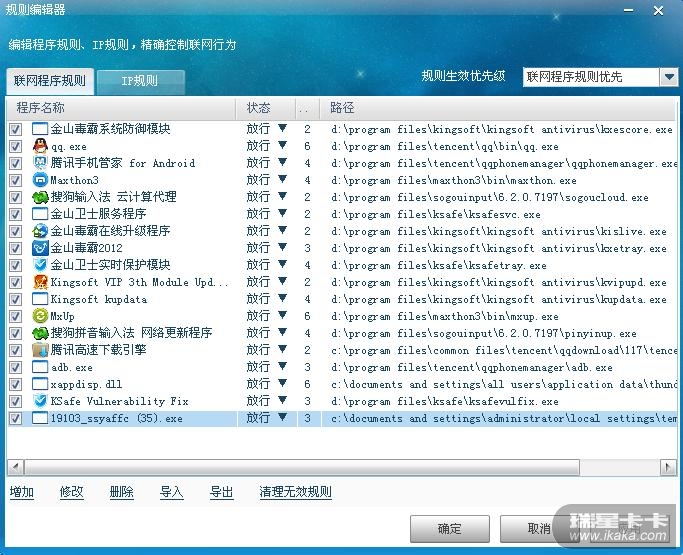Screen dimensions: 683x555
Task: Click the xappdisp.dll window icon
Action: pyautogui.click(x=40, y=384)
